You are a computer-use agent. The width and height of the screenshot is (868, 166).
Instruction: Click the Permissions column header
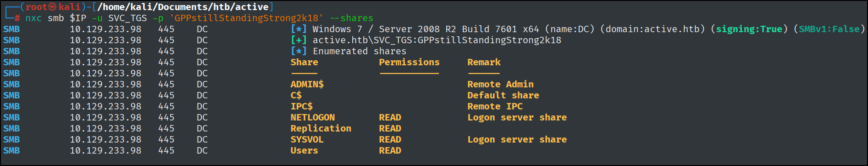409,62
